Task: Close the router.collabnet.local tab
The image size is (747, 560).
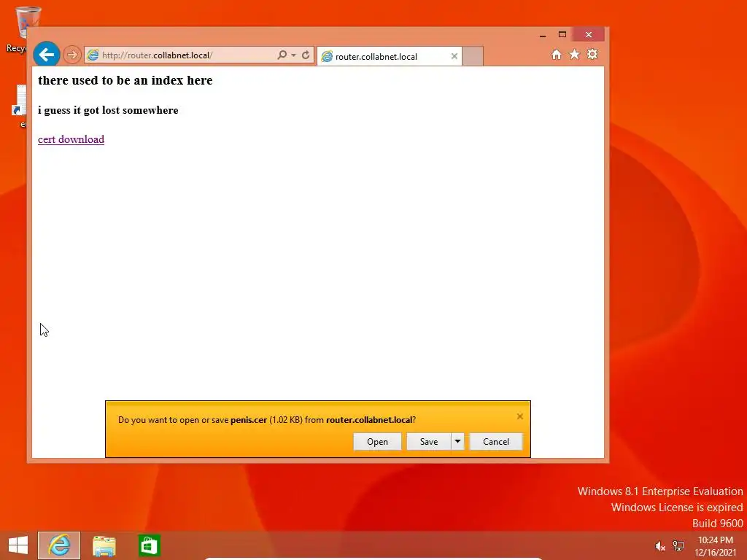Action: coord(454,56)
